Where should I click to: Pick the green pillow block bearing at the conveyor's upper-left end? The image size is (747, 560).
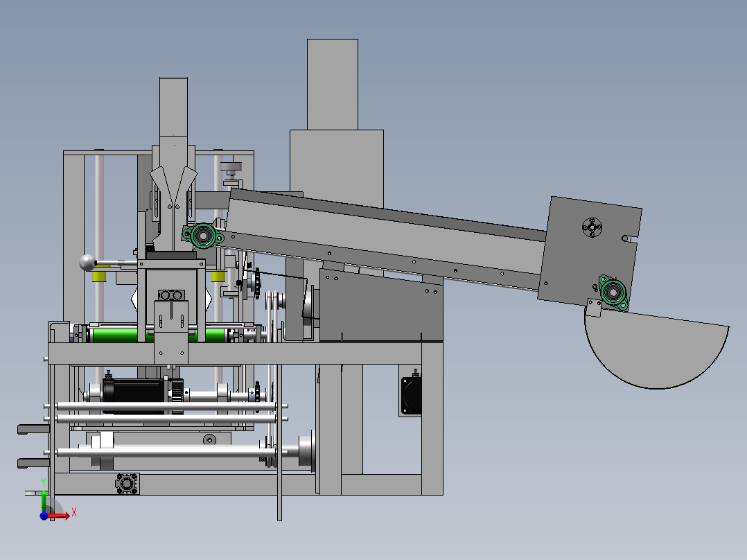pyautogui.click(x=203, y=235)
